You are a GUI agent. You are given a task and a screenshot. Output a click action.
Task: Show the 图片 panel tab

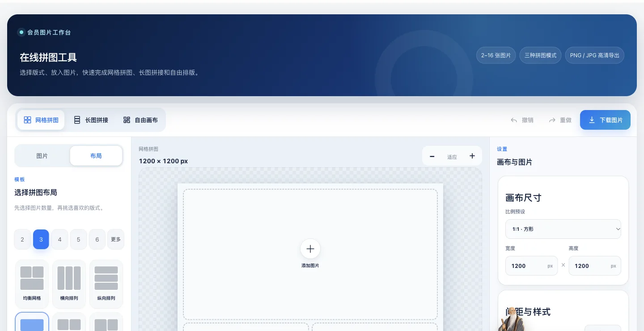tap(42, 156)
